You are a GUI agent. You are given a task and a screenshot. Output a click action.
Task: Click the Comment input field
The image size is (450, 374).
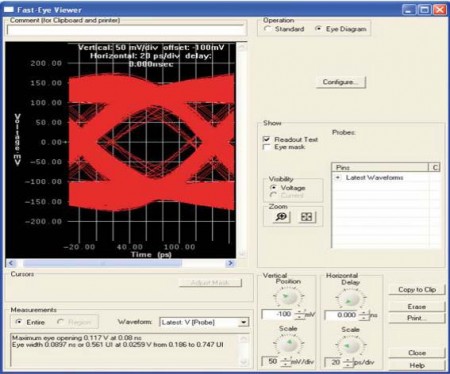(x=126, y=30)
